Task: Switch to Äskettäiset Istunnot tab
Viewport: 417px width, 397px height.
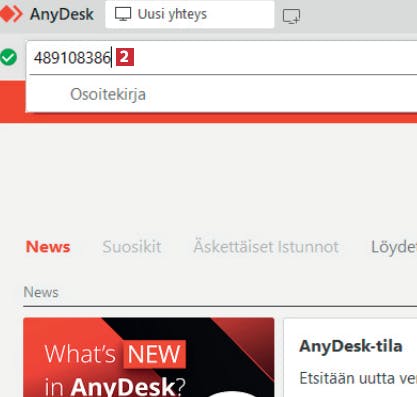Action: tap(266, 247)
